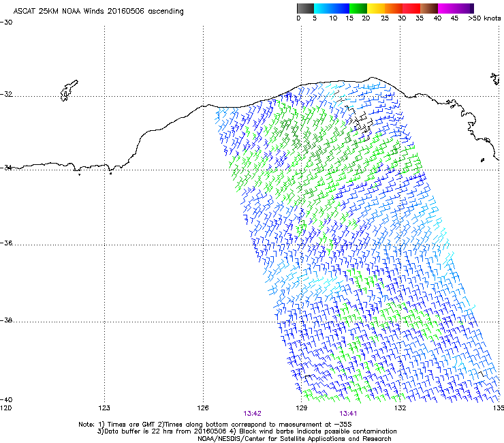Click the longitude axis label '129'
504x443 pixels.
click(301, 408)
